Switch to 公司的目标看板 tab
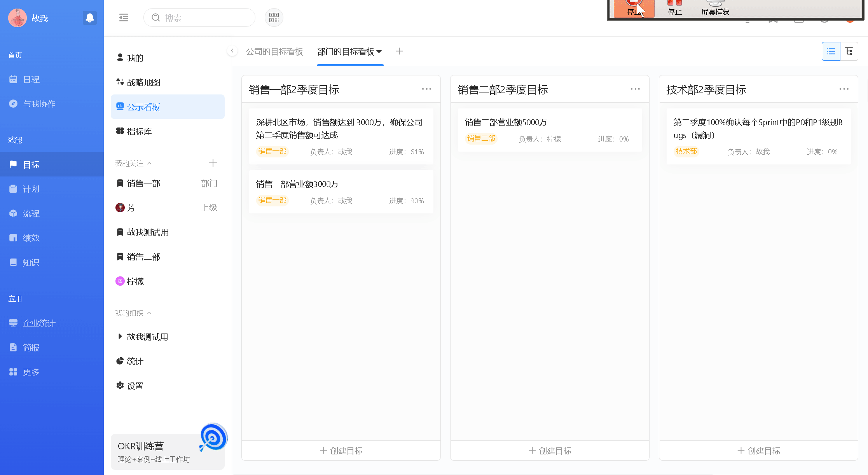The width and height of the screenshot is (868, 475). (x=274, y=51)
